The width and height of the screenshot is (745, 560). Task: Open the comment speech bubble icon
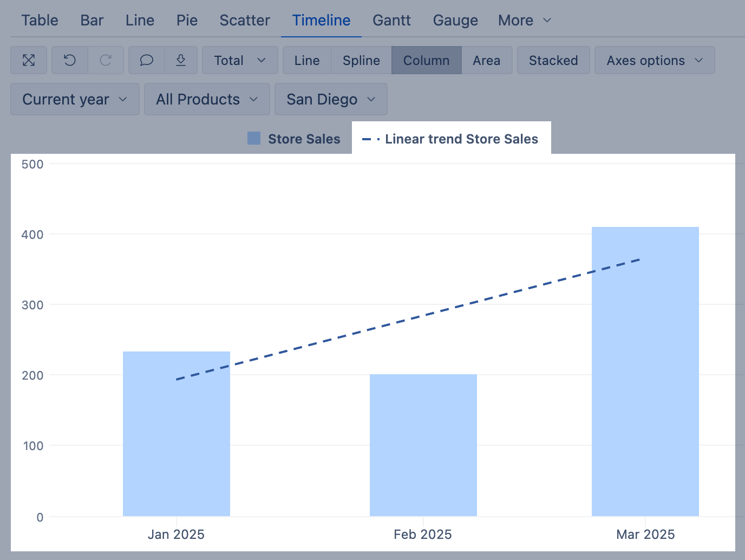[x=146, y=60]
